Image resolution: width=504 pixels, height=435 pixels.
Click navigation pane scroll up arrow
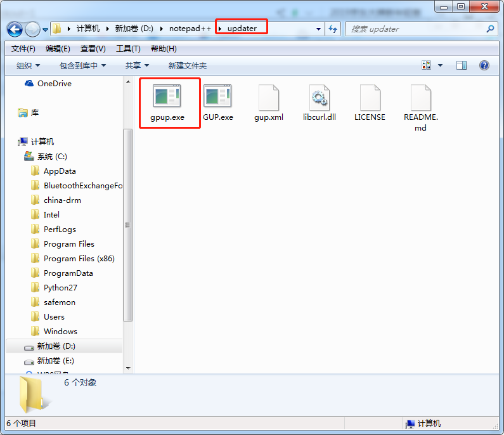point(128,82)
